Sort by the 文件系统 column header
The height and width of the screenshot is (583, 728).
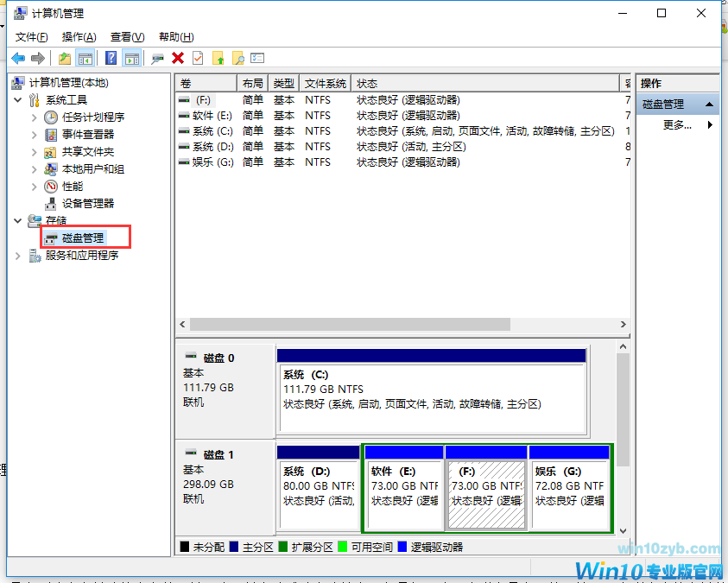click(x=326, y=83)
